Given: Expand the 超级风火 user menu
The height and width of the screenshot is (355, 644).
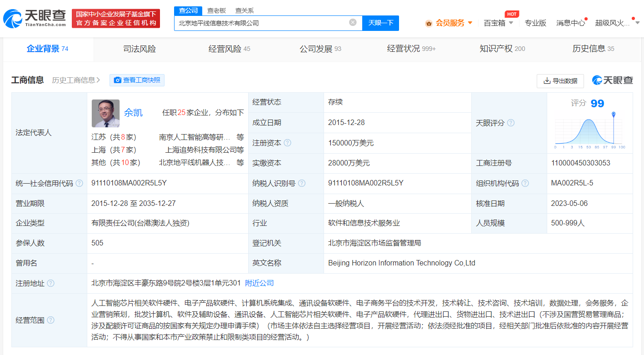Looking at the screenshot, I should click(637, 23).
